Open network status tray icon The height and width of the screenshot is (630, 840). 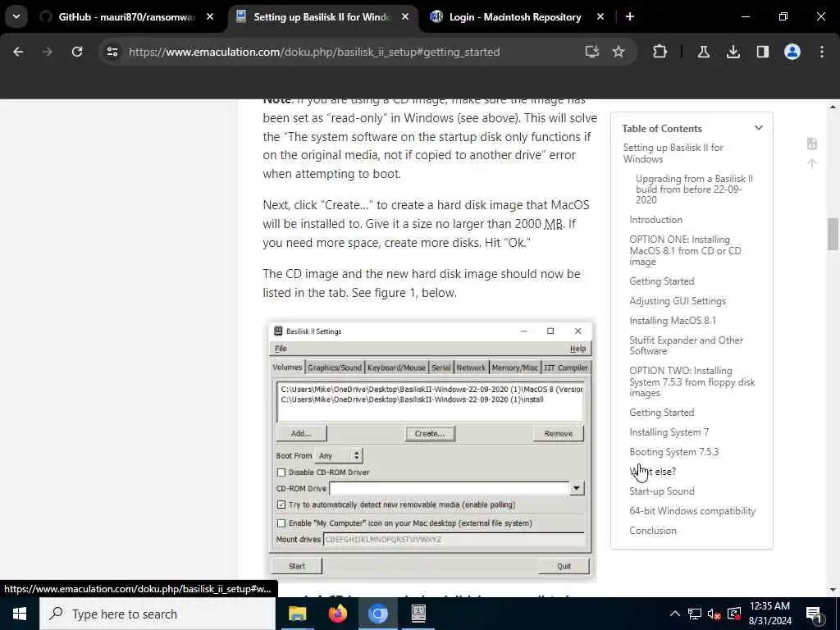[x=695, y=614]
